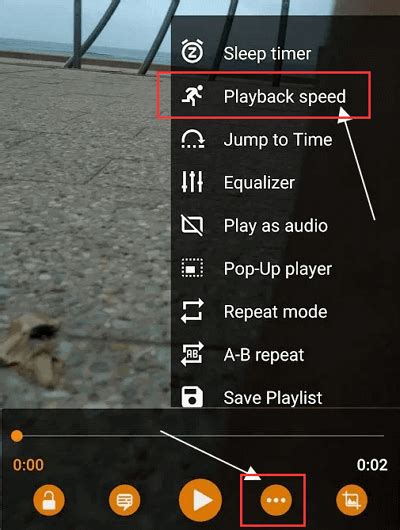Click the A-B repeat icon
Image resolution: width=400 pixels, height=530 pixels.
pos(192,354)
